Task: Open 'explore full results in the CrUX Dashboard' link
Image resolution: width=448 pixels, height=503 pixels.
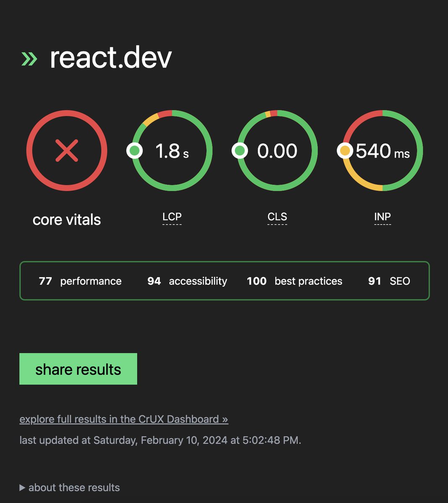Action: pos(124,419)
